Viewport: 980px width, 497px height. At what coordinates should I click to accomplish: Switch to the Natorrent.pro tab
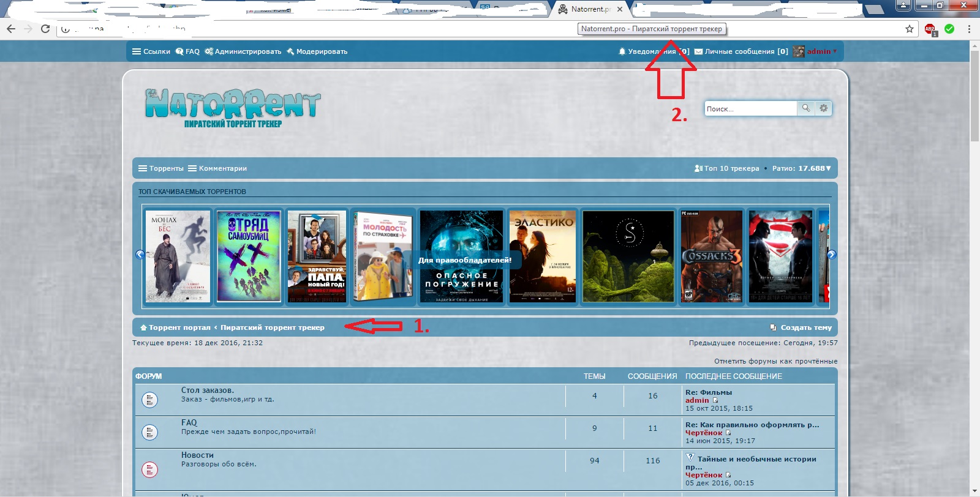click(590, 9)
